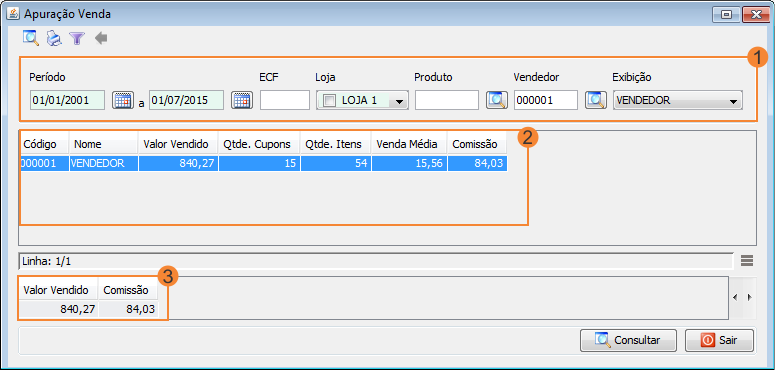Select the VENDEDOR name cell in table

[x=103, y=164]
